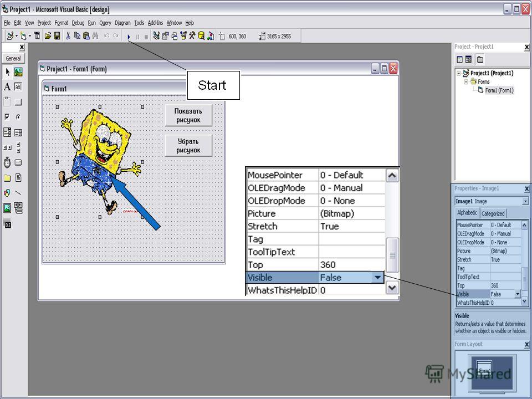532x399 pixels.
Task: Open the Add Project dropdown arrow
Action: 16,35
